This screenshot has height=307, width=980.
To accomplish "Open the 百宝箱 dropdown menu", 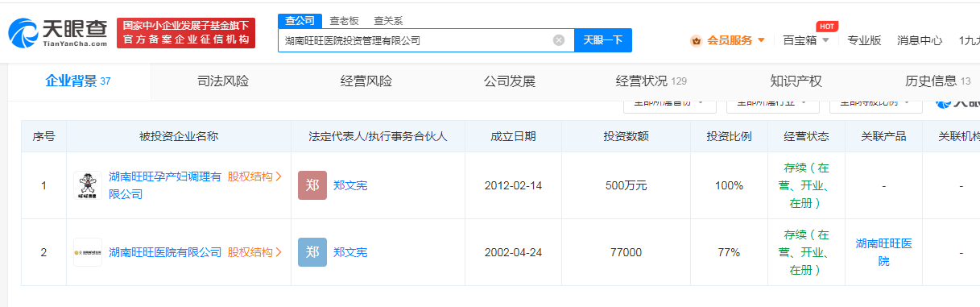I will tap(806, 40).
